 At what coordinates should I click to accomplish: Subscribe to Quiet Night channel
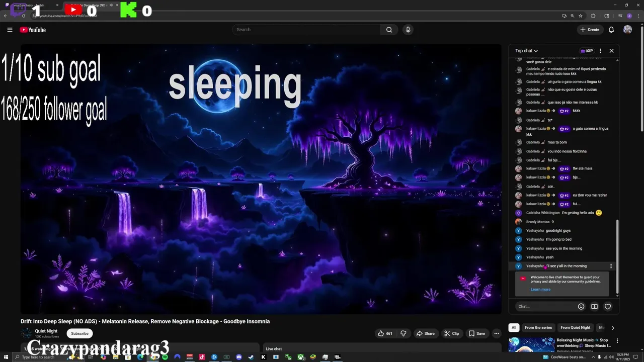pos(79,333)
